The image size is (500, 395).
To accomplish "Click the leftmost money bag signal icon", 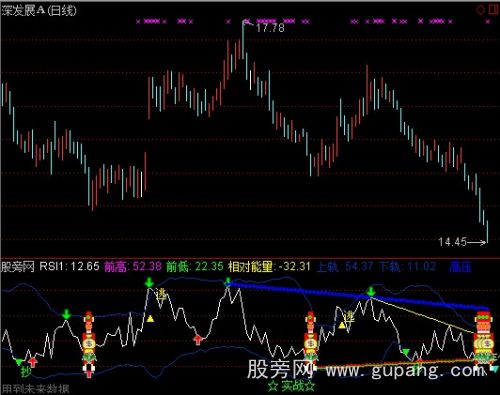I will (89, 344).
